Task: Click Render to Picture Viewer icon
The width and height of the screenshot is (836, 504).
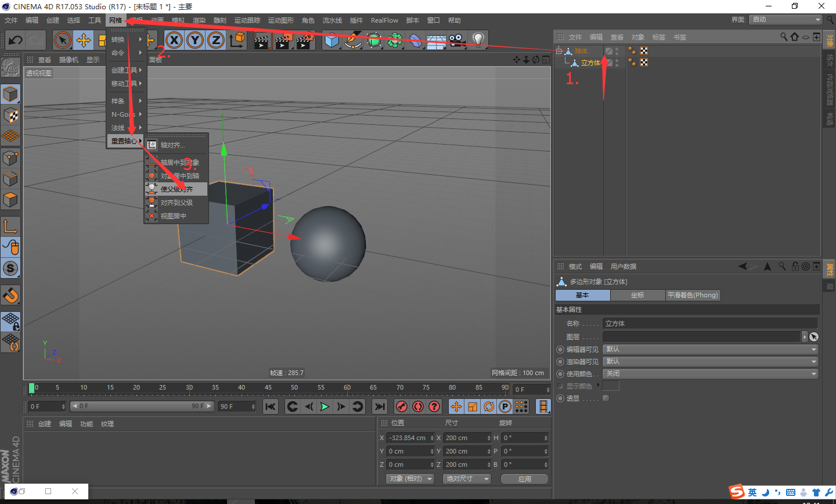Action: (x=283, y=41)
